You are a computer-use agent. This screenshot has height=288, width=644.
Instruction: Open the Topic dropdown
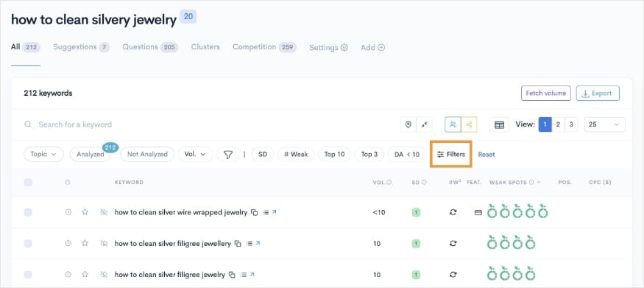point(43,155)
